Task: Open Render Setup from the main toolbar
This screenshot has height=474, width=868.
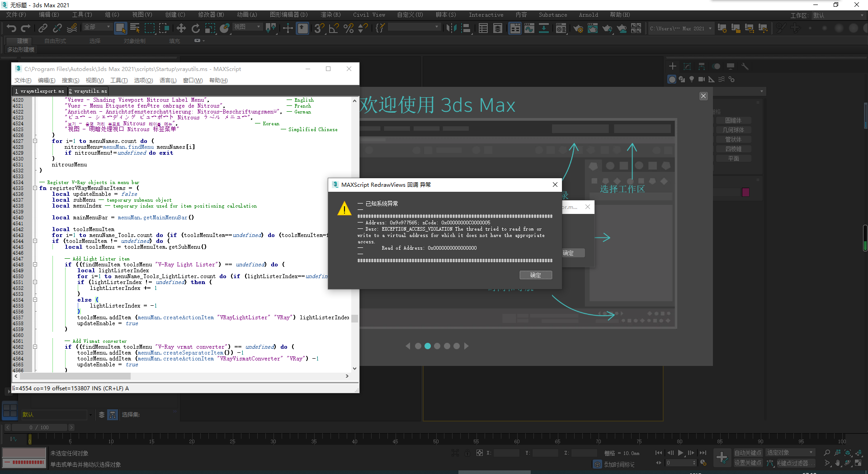Action: 578,28
